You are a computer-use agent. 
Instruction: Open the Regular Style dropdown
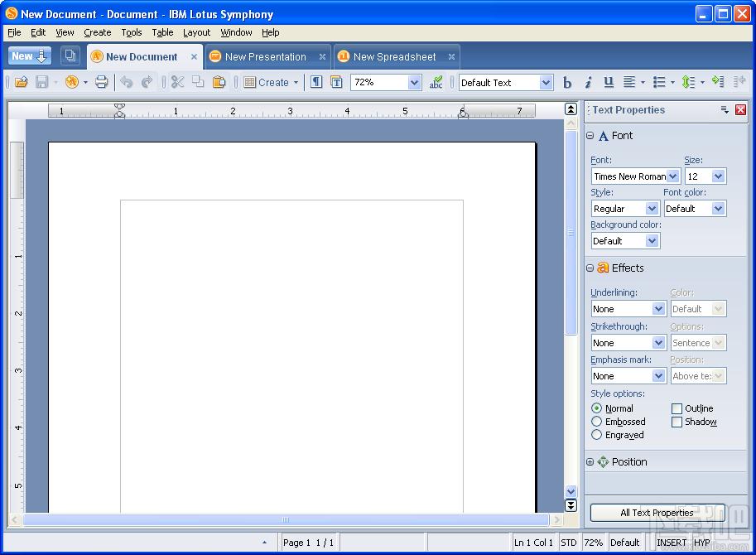(x=652, y=208)
